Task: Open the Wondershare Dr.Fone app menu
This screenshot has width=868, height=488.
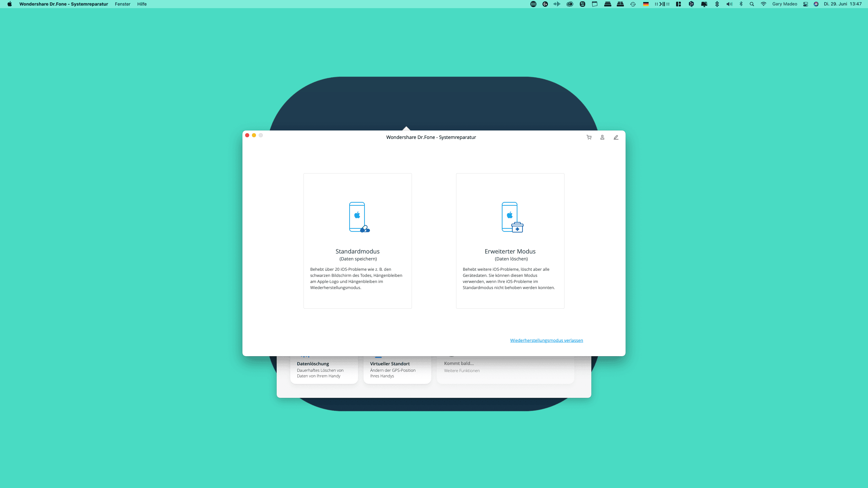Action: tap(63, 4)
